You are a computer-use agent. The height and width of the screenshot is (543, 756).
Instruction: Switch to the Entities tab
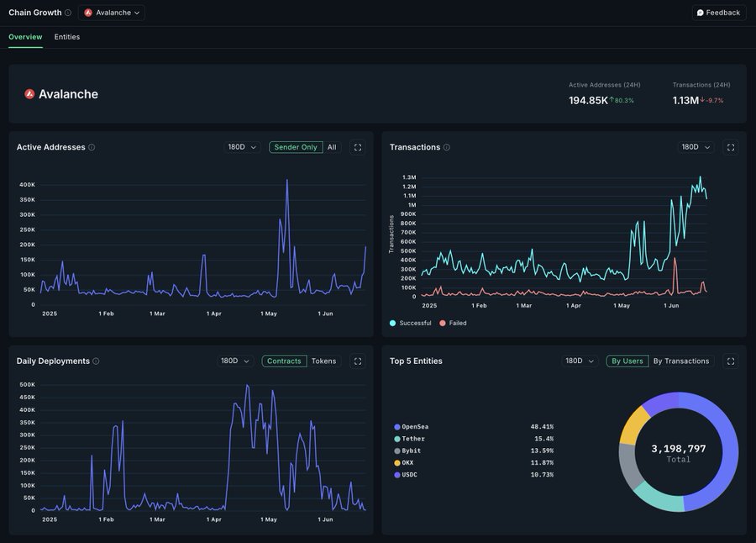click(67, 37)
